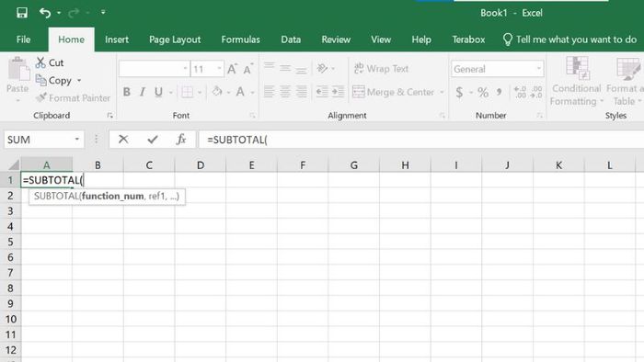Click the Redo arrow icon
This screenshot has height=362, width=644.
[74, 13]
